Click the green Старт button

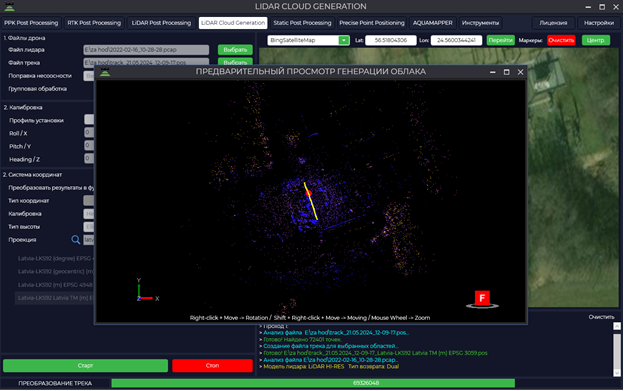click(86, 366)
